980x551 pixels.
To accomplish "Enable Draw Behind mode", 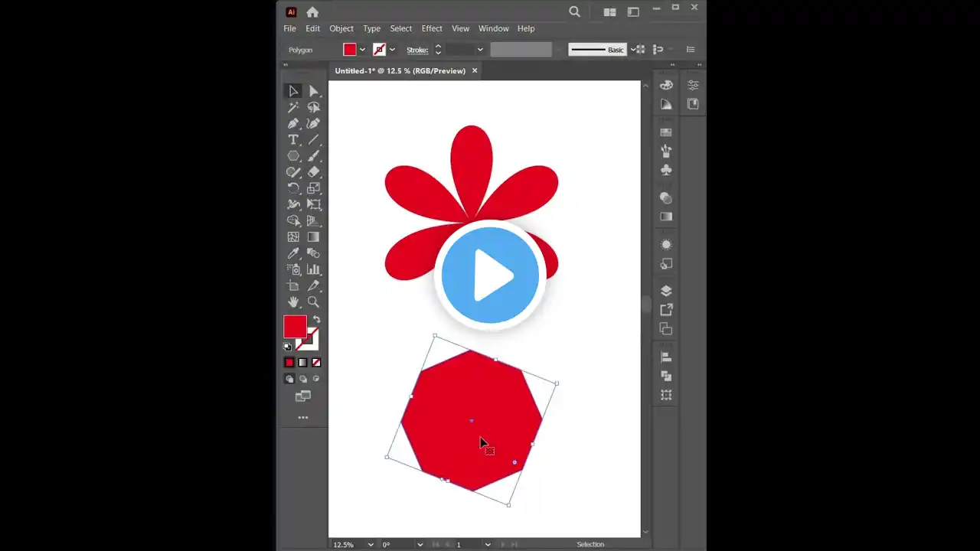I will tap(302, 379).
